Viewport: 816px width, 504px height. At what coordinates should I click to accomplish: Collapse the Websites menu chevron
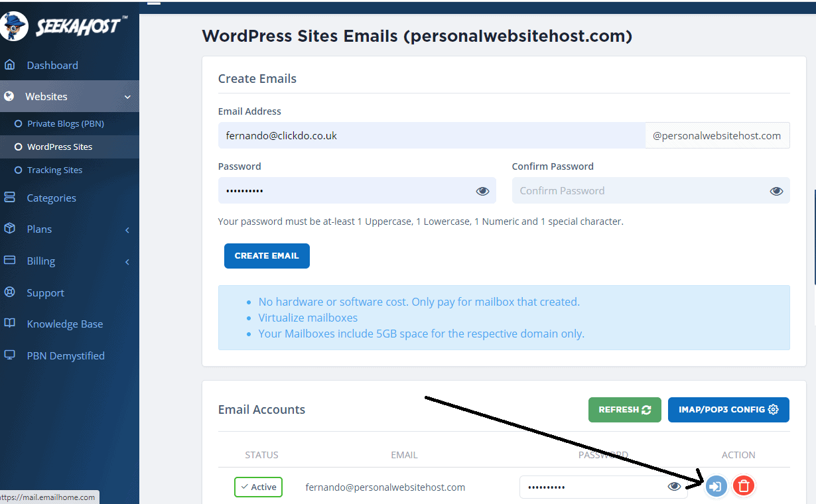(x=127, y=97)
